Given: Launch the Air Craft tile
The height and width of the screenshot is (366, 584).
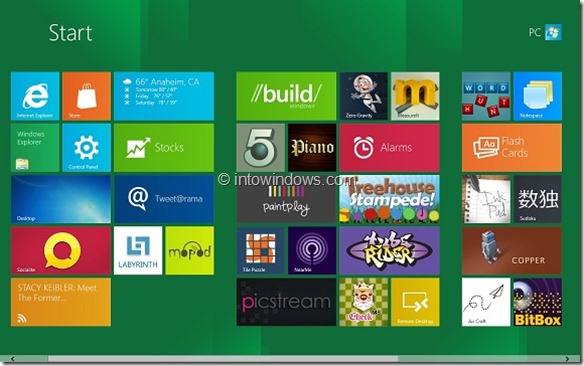Looking at the screenshot, I should (x=486, y=302).
